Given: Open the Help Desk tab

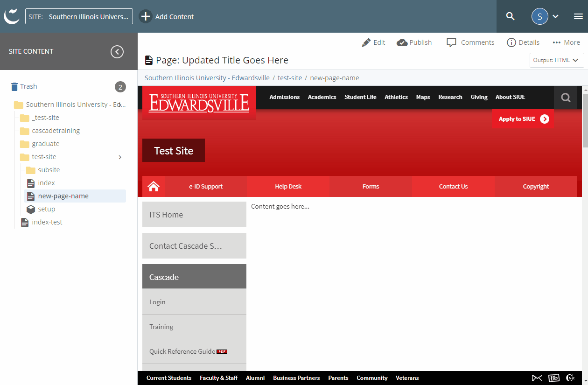Looking at the screenshot, I should (x=288, y=187).
